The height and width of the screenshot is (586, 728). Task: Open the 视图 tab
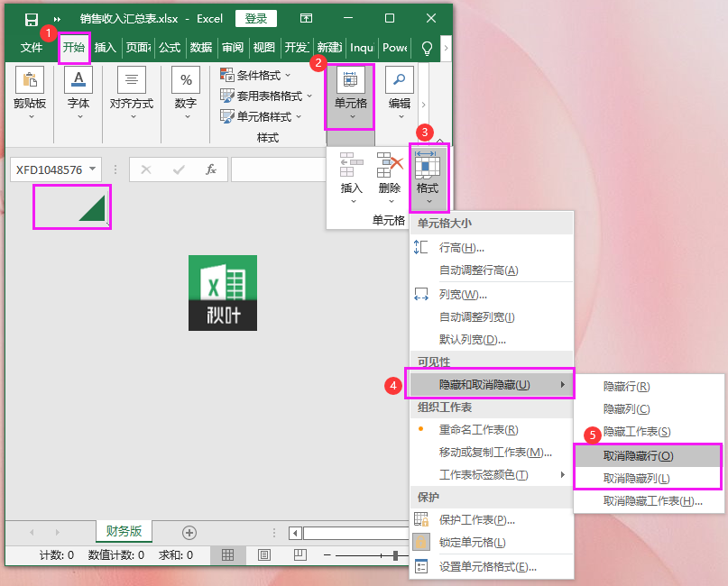point(263,47)
